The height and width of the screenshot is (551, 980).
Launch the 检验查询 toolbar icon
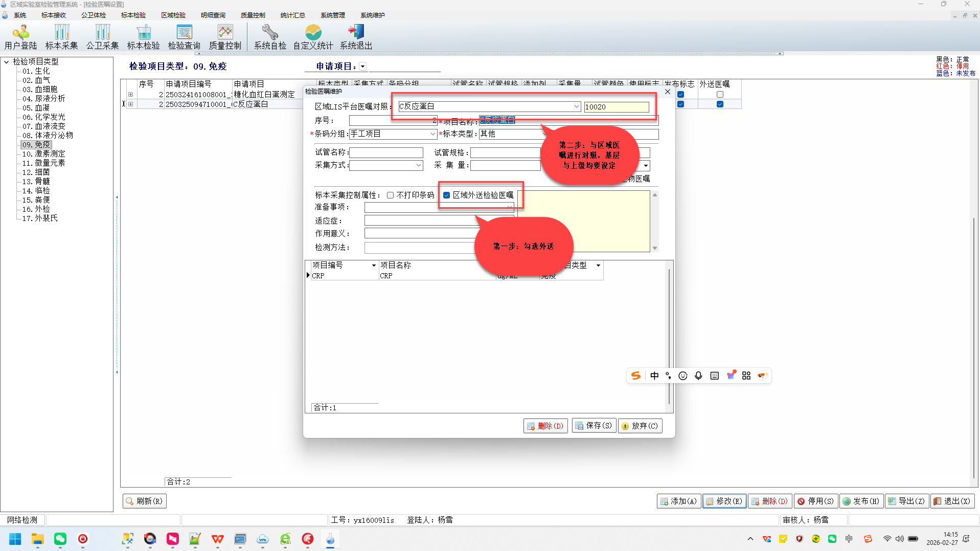click(184, 37)
